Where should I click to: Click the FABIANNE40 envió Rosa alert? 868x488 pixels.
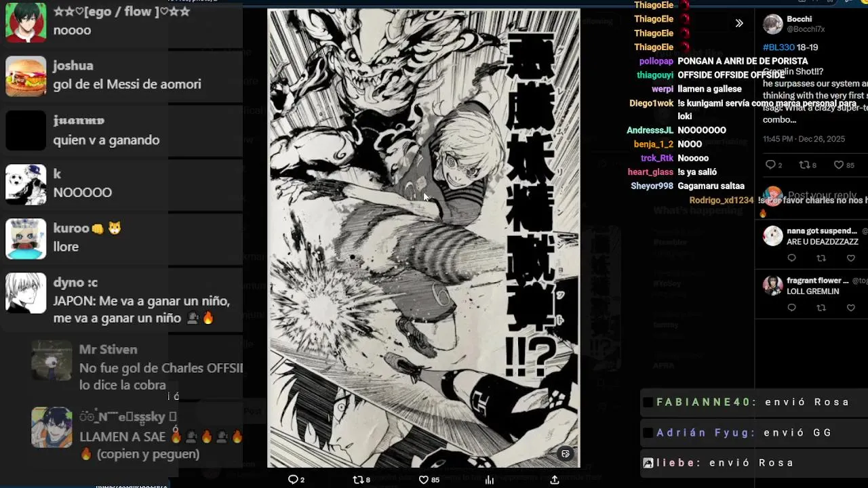(754, 403)
